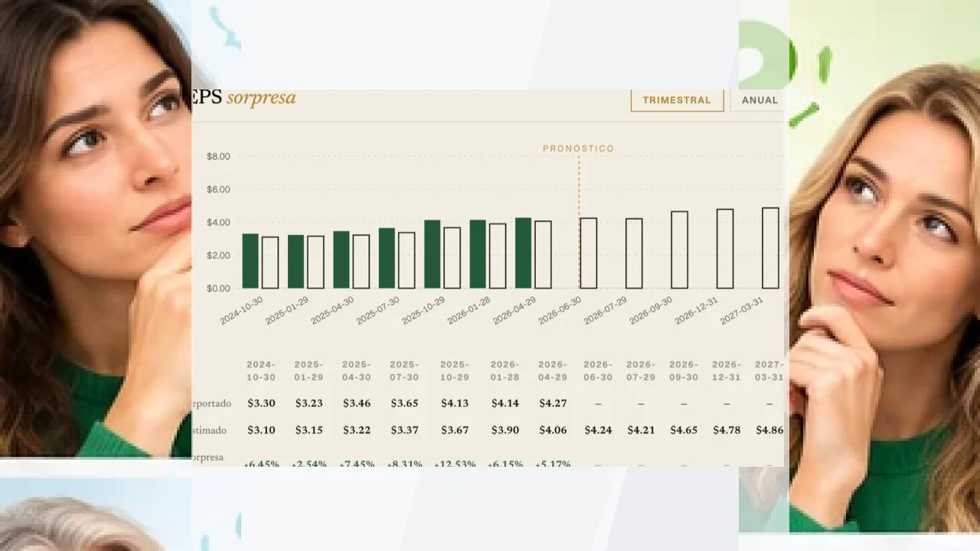Click reported value $3.30
Image resolution: width=980 pixels, height=551 pixels.
click(261, 403)
